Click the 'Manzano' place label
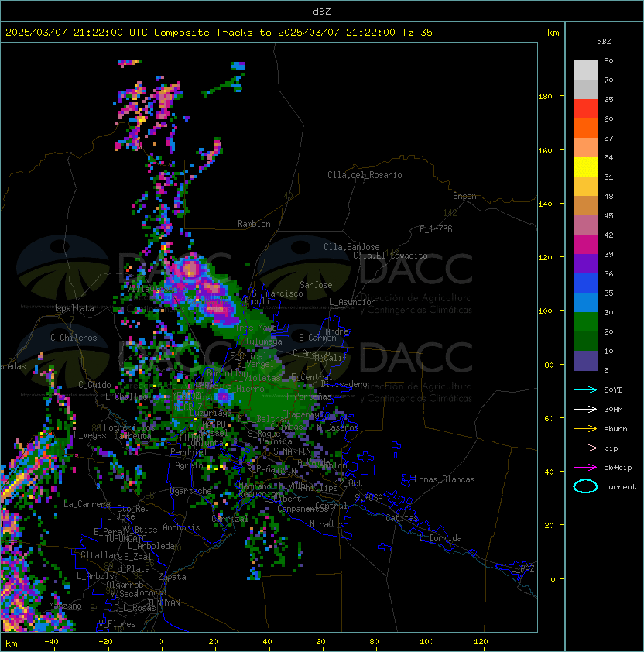 pyautogui.click(x=65, y=606)
